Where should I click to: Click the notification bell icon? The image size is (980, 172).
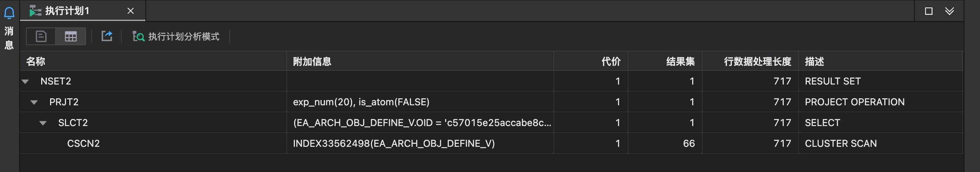click(x=9, y=13)
